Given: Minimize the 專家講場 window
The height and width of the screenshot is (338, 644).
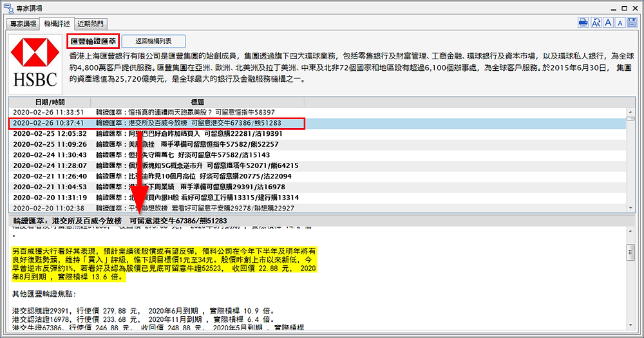Looking at the screenshot, I should [614, 8].
